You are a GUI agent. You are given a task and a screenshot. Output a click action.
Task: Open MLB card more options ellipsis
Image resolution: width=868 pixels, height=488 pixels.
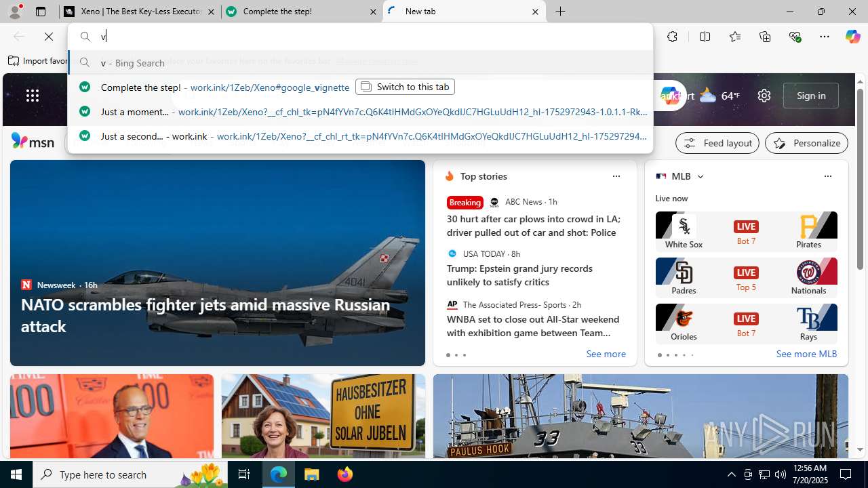click(827, 176)
